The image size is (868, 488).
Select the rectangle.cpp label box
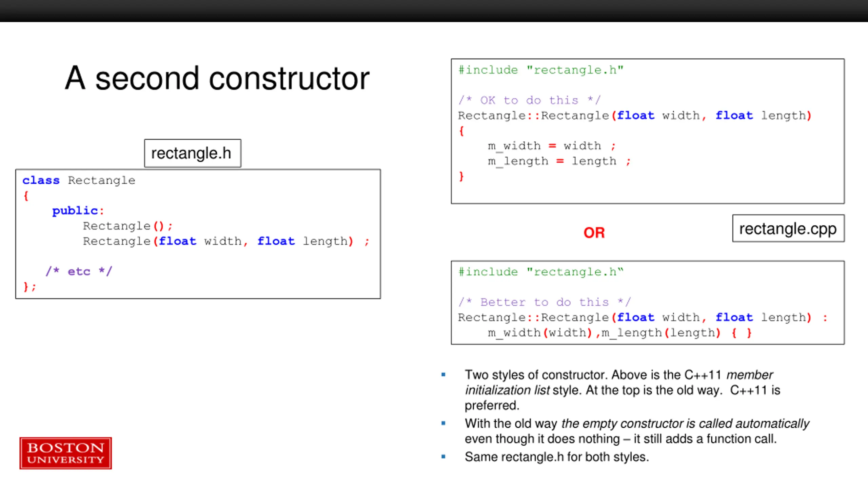coord(788,229)
